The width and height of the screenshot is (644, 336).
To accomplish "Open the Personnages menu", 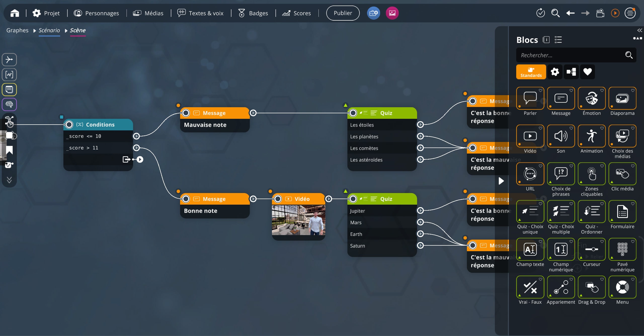I will [x=96, y=13].
